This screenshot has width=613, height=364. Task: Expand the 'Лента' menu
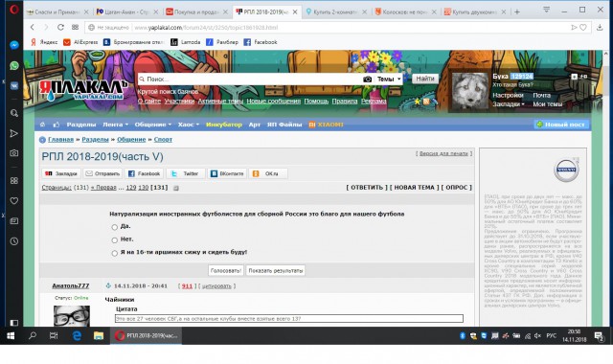(115, 125)
